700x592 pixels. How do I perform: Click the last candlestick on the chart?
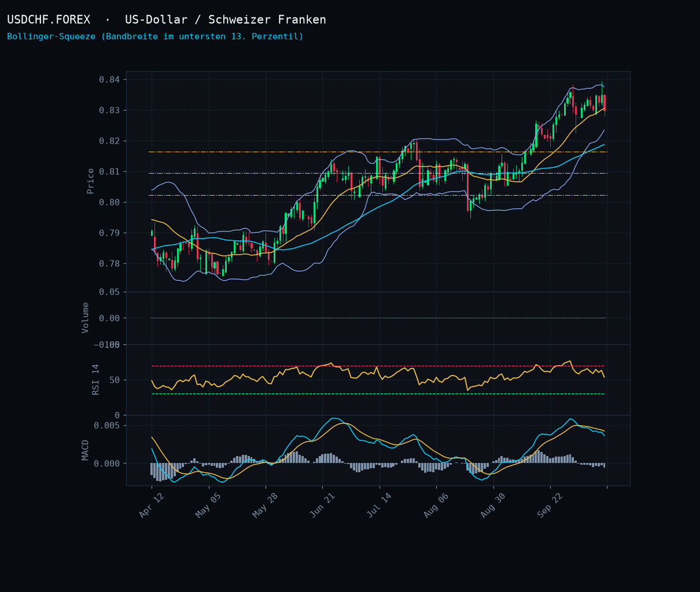coord(605,103)
